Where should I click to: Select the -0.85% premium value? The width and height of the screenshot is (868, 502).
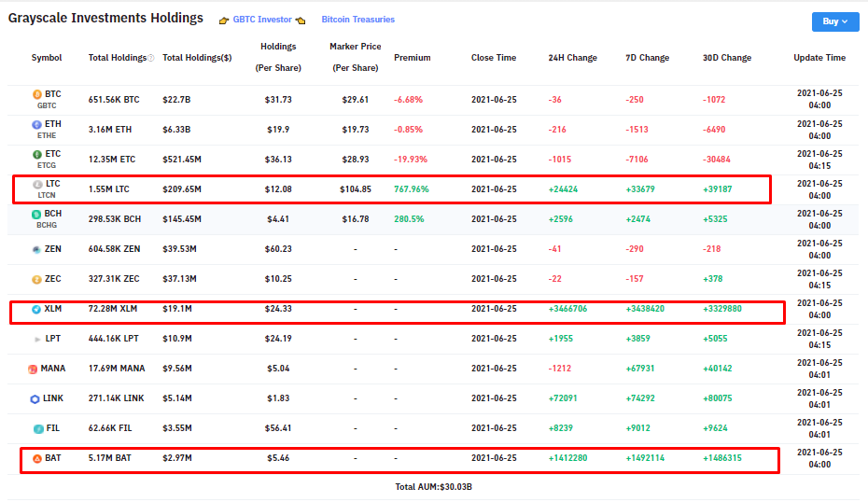pos(408,130)
